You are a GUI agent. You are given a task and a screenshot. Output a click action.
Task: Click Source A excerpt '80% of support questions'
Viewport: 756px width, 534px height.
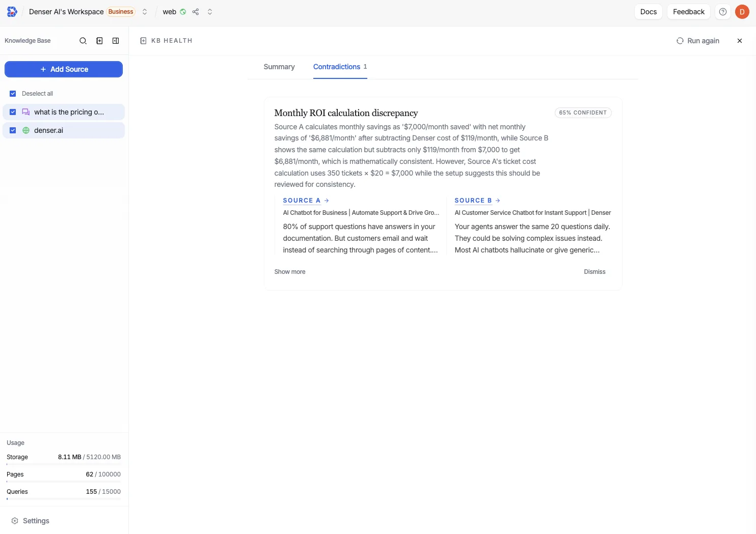[360, 238]
